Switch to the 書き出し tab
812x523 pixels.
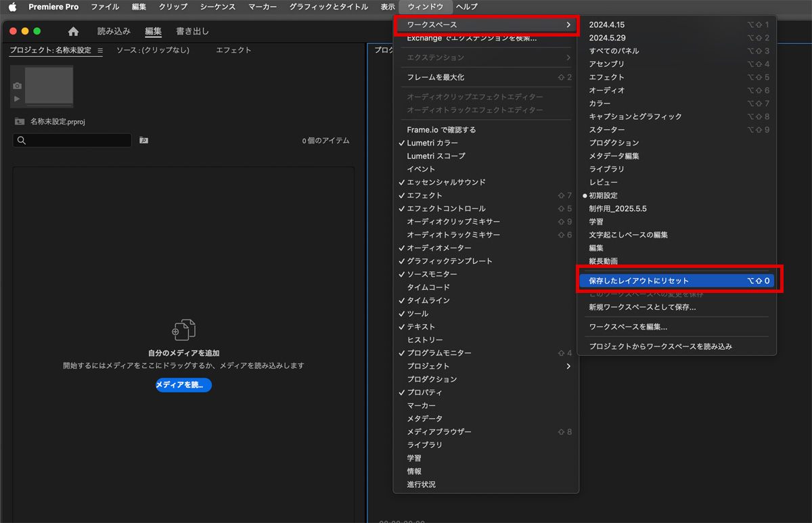pos(192,31)
